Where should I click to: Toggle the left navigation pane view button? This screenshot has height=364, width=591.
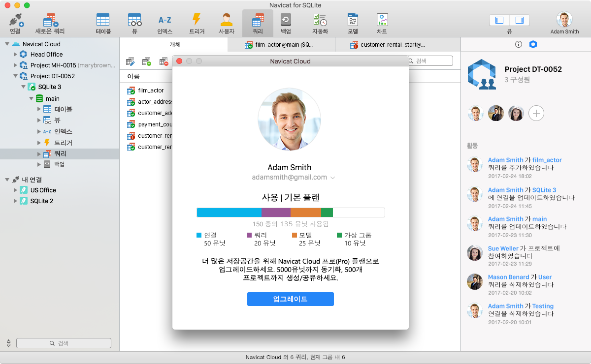click(x=499, y=20)
